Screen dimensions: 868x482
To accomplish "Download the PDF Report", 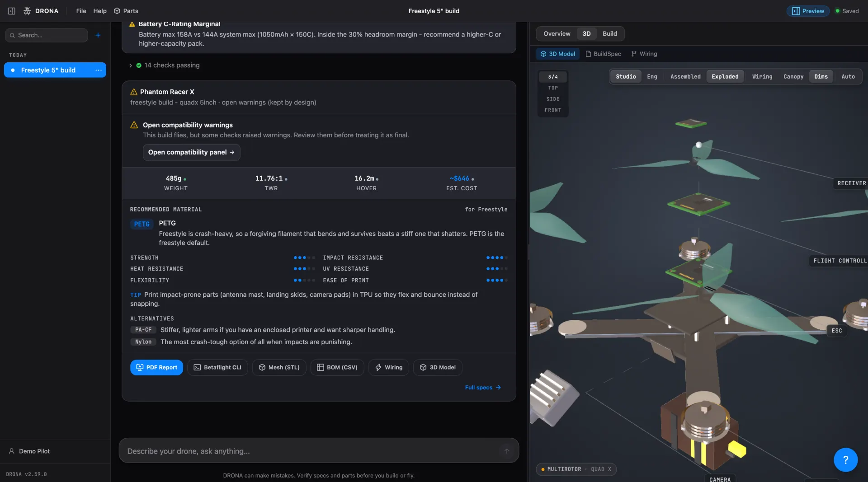I will [x=156, y=368].
